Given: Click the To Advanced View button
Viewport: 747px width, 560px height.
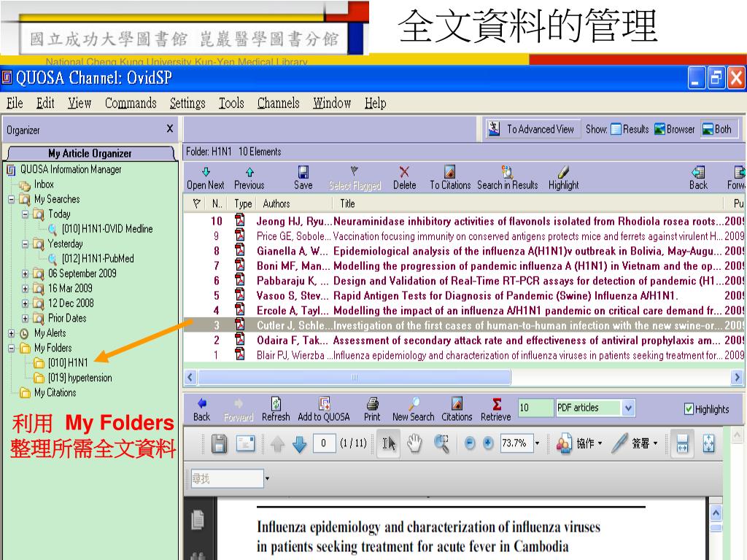Looking at the screenshot, I should tap(533, 129).
